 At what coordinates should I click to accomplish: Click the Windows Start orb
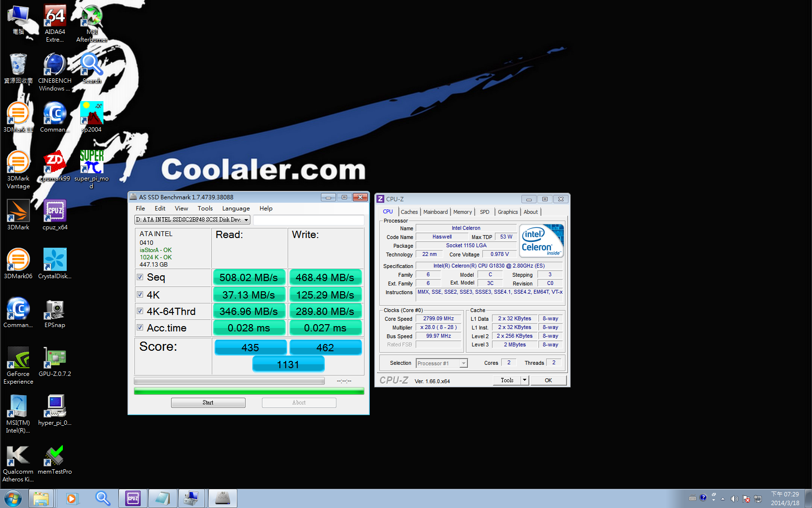click(13, 498)
